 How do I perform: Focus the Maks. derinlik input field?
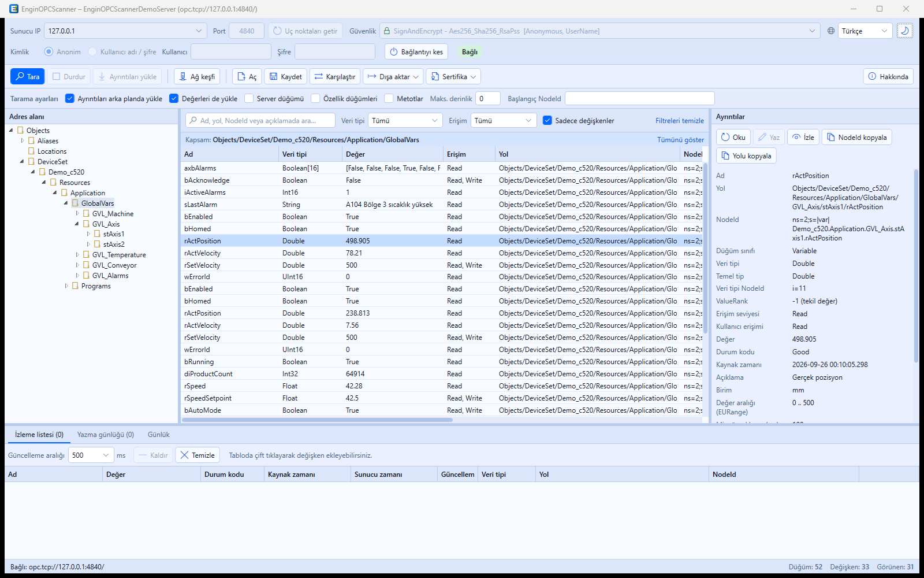coord(488,98)
